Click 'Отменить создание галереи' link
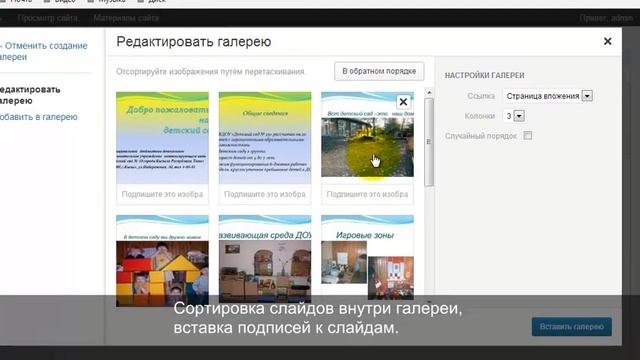 (43, 51)
